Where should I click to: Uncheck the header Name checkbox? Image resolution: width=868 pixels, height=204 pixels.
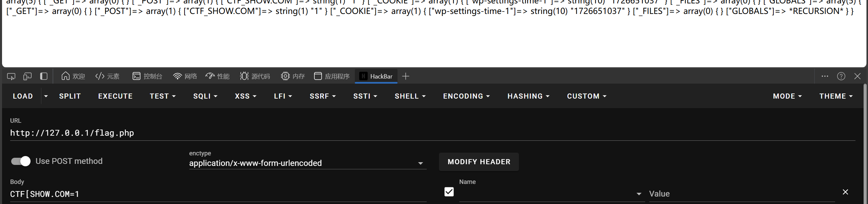tap(449, 192)
